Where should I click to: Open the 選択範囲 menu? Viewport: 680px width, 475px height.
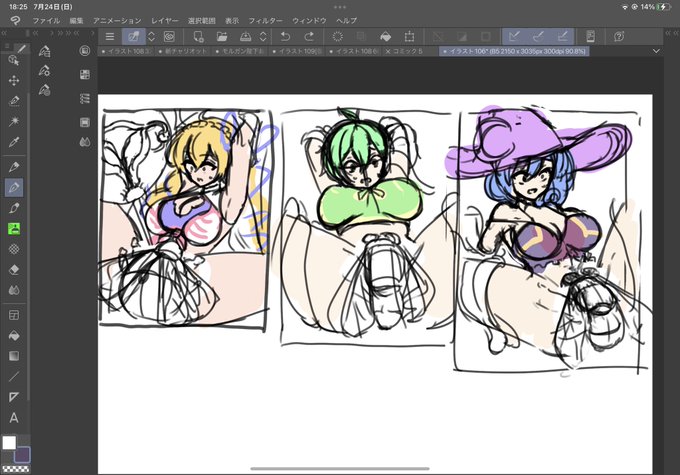click(202, 20)
